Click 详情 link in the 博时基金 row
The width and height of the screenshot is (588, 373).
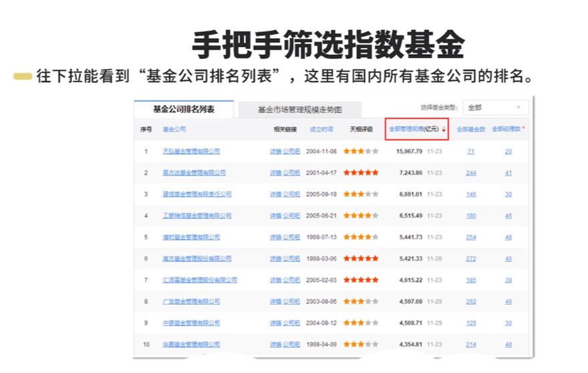[x=275, y=237]
